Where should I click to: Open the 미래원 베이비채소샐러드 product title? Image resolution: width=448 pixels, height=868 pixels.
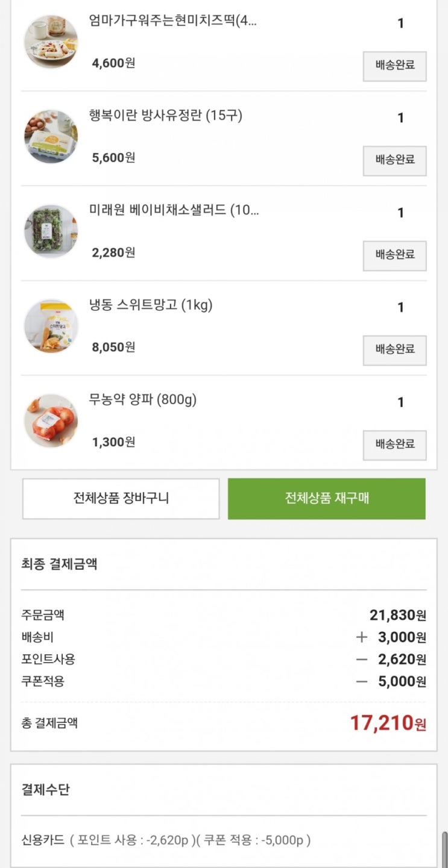click(174, 210)
